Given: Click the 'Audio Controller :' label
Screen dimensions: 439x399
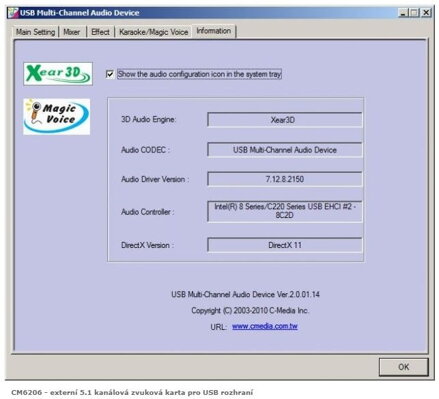Looking at the screenshot, I should point(147,212).
